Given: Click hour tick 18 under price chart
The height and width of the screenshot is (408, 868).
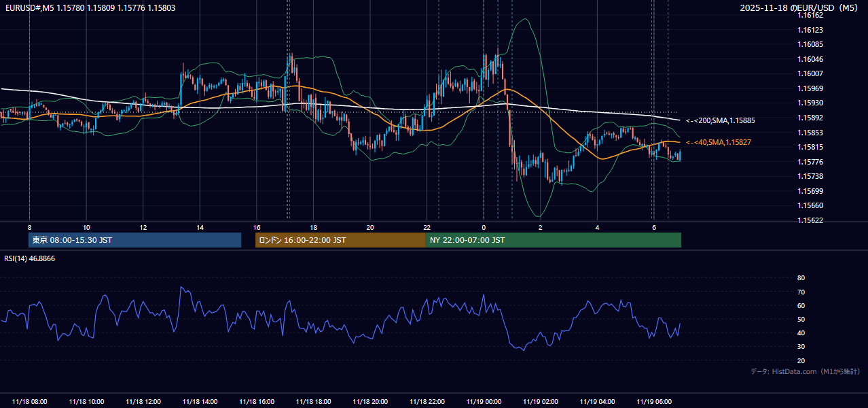Looking at the screenshot, I should pos(313,227).
